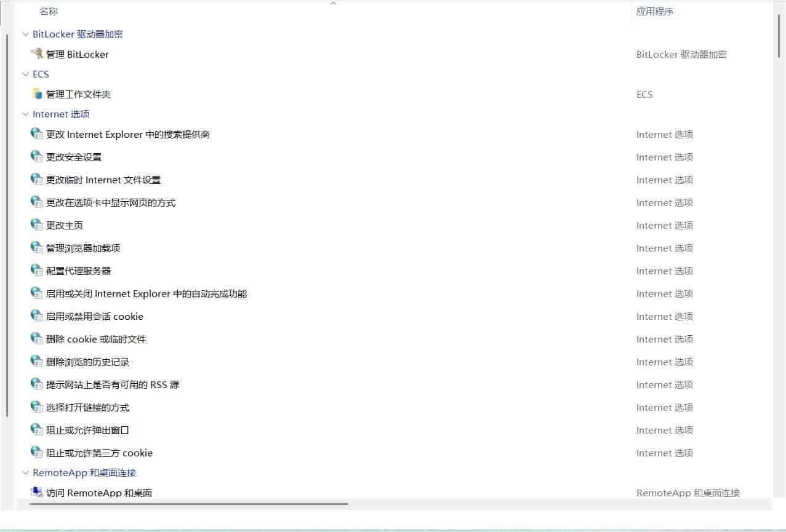Open 启用或禁用会话 cookie item
786x532 pixels.
pos(95,316)
